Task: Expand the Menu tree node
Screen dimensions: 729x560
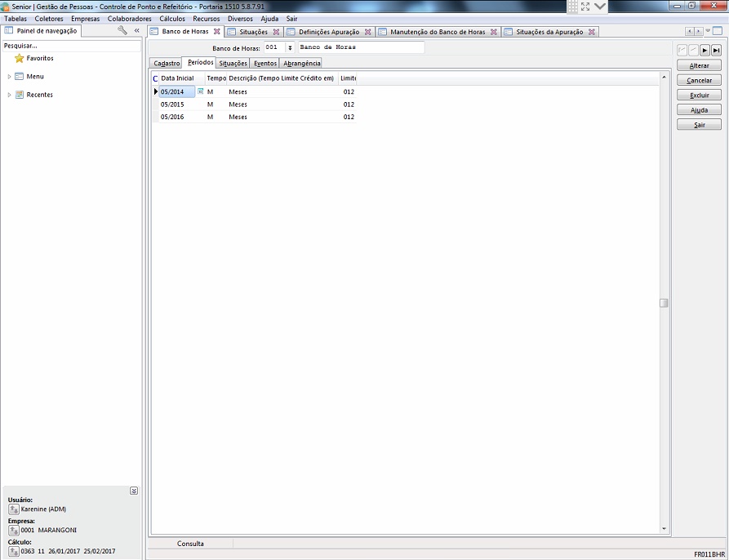Action: tap(9, 77)
